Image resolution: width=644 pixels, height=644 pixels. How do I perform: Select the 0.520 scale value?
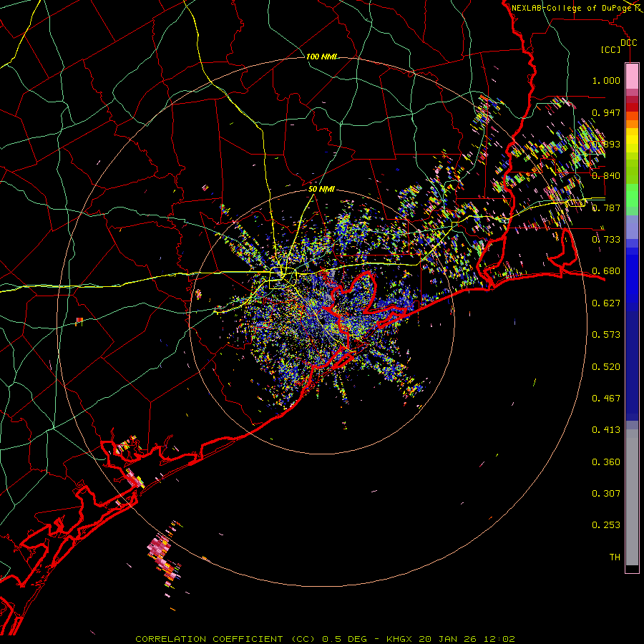click(x=606, y=367)
